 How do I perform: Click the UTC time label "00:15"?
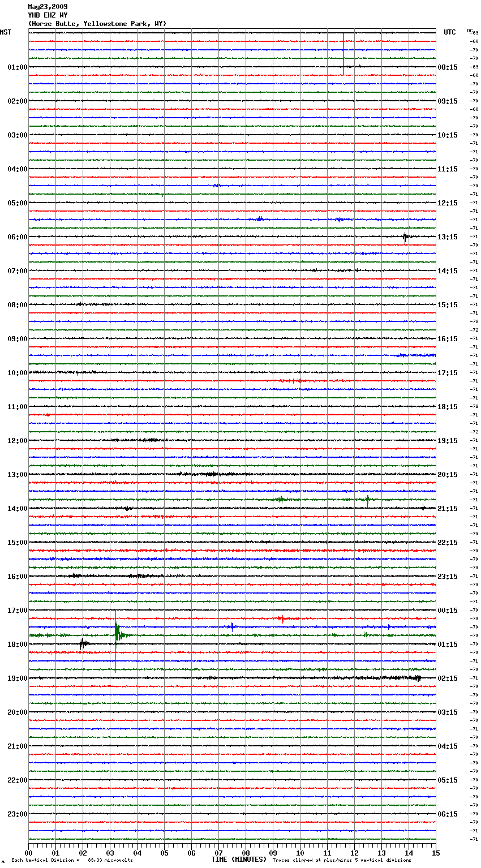coord(448,611)
